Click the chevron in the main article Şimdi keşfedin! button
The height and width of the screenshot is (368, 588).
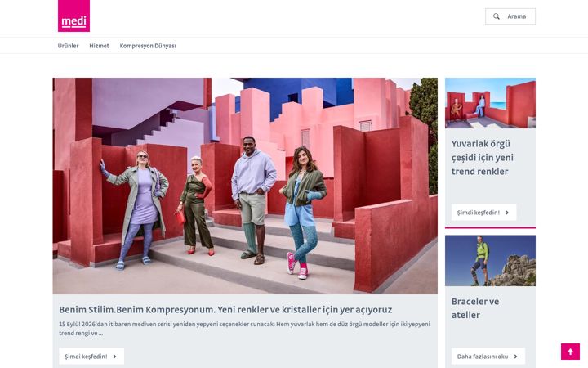coord(115,357)
